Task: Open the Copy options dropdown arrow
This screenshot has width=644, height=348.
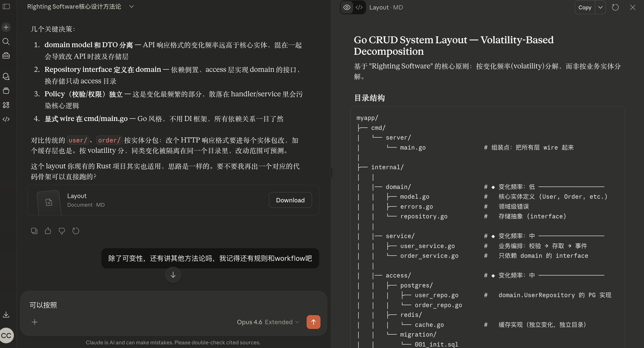Action: pyautogui.click(x=601, y=7)
